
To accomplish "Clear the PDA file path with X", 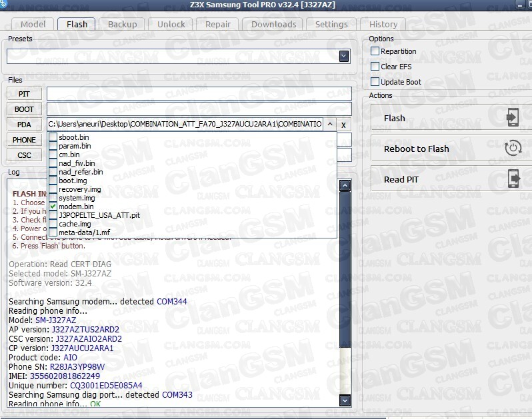I will click(x=344, y=125).
